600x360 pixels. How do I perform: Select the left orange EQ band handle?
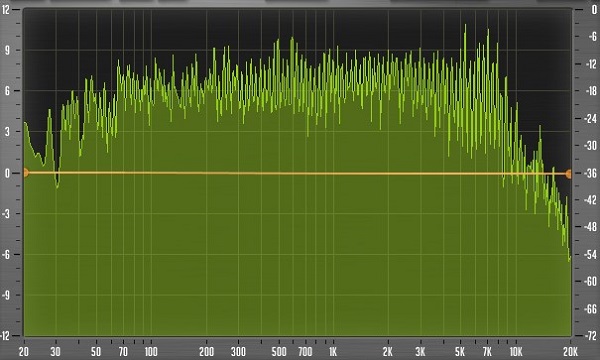pos(25,173)
